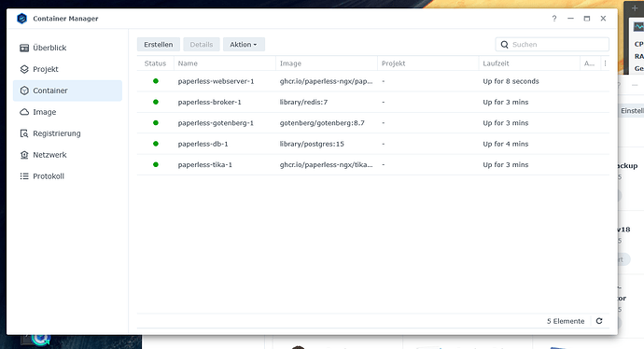Select the paperless-broker-1 container name
The height and width of the screenshot is (349, 644).
point(209,103)
